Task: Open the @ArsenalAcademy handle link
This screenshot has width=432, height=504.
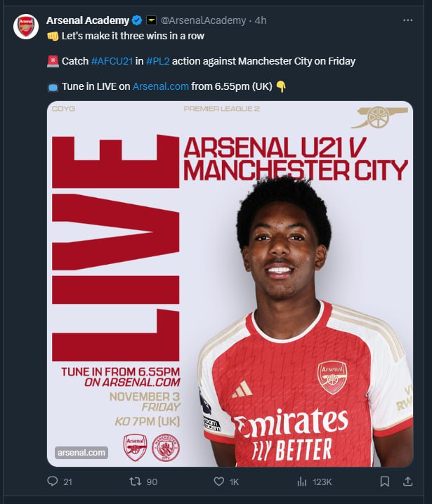Action: click(204, 20)
